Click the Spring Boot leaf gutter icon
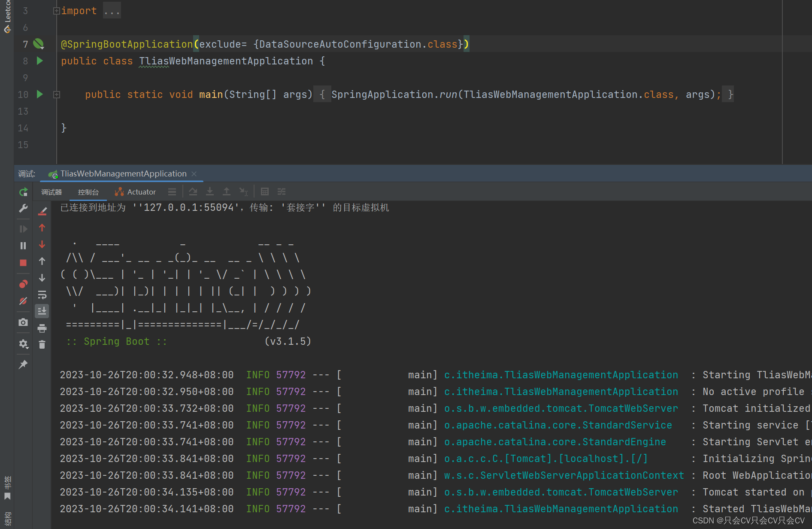This screenshot has height=529, width=812. (39, 44)
